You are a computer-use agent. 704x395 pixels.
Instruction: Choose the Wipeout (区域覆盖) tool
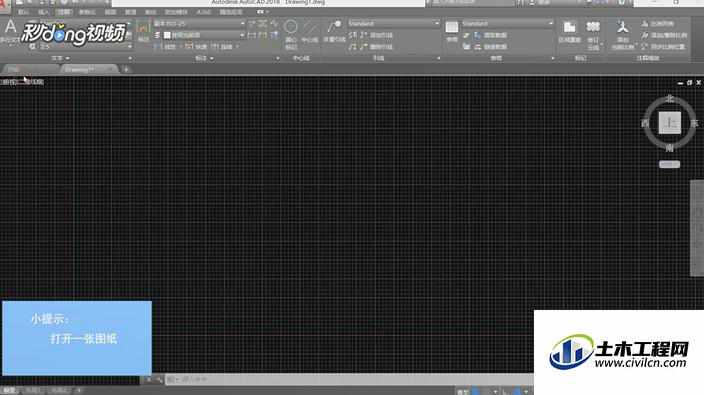[x=570, y=31]
